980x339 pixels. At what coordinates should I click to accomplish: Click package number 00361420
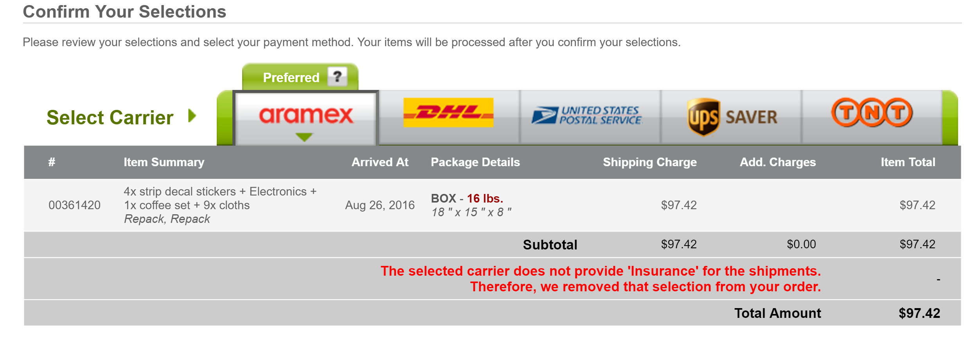coord(74,205)
